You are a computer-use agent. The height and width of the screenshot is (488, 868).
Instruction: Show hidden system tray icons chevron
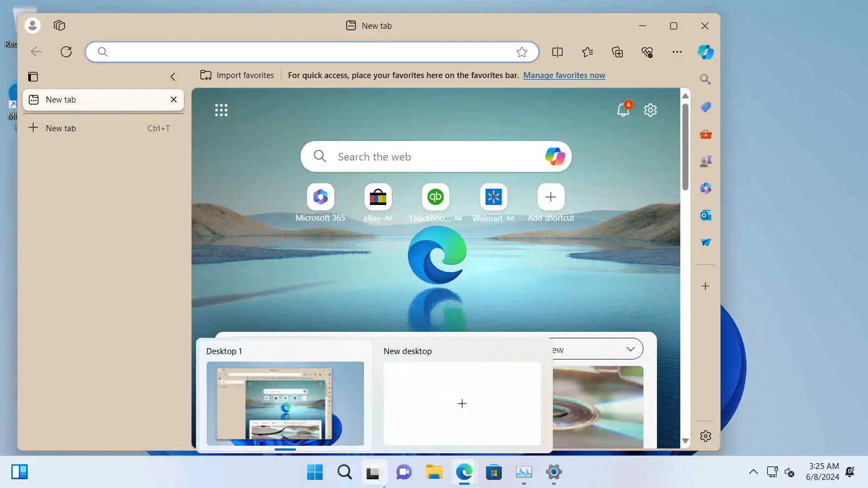tap(754, 472)
